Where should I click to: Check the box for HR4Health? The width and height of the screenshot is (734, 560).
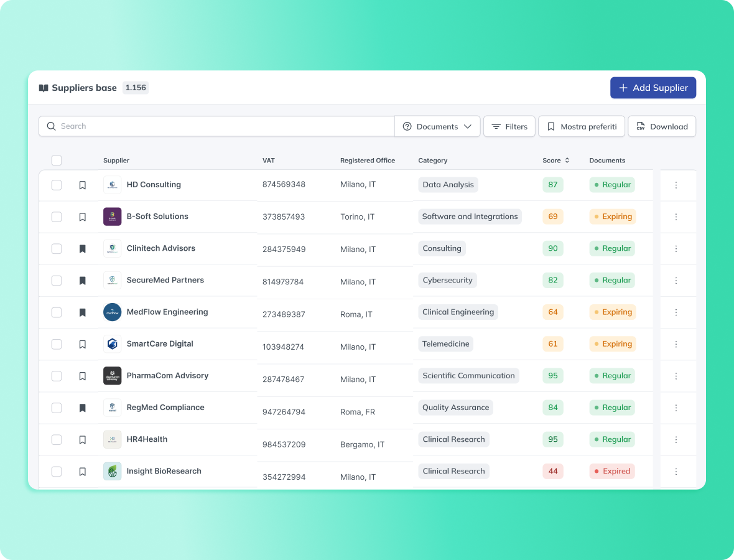coord(57,440)
